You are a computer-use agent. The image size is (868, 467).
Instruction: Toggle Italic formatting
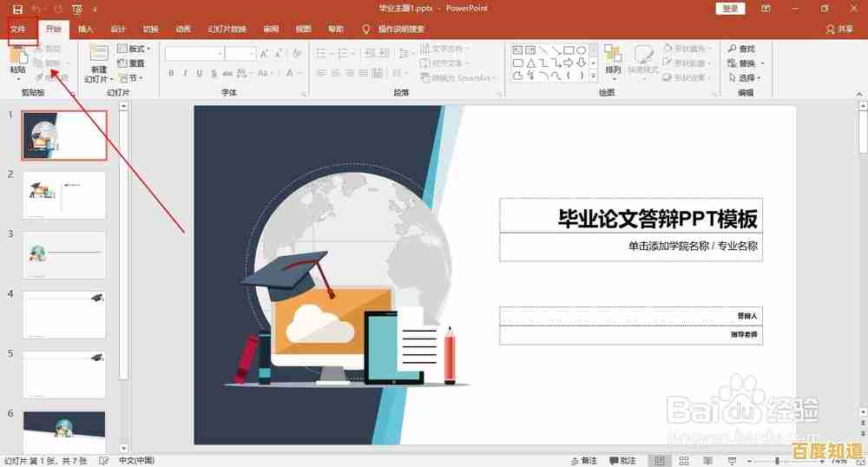coord(185,73)
